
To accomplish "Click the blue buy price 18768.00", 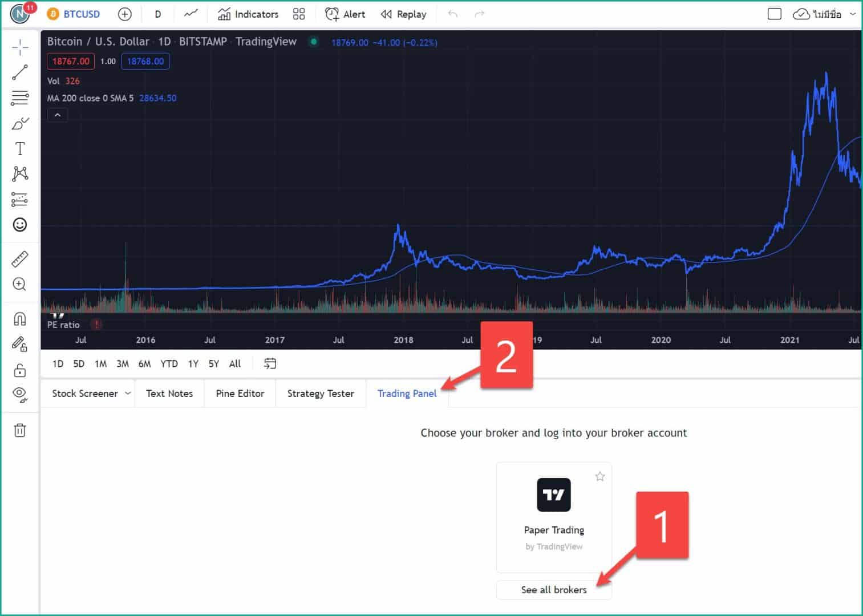I will 145,62.
